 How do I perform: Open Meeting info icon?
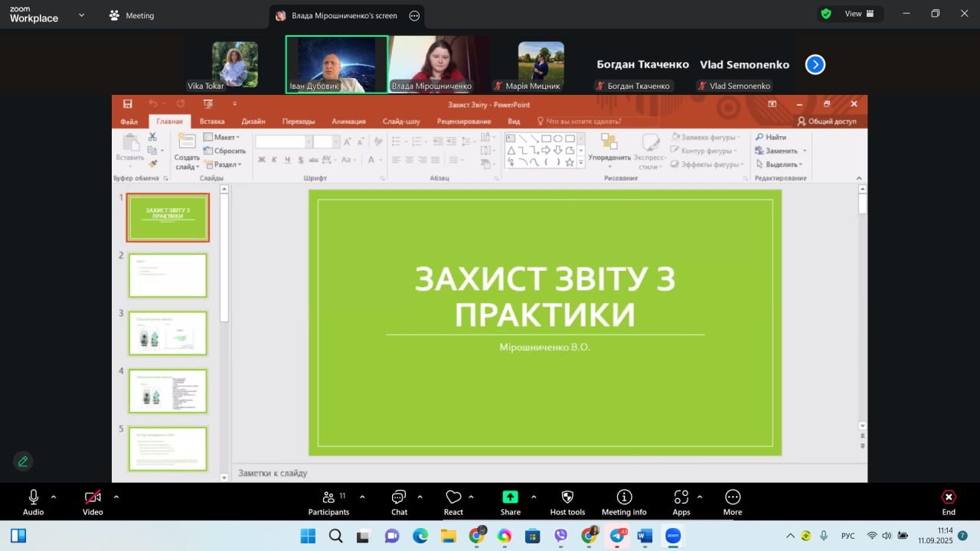(x=624, y=498)
